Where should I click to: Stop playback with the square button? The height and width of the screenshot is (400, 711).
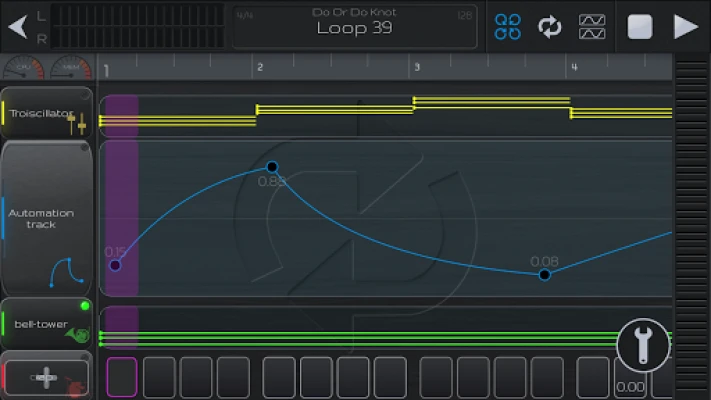pyautogui.click(x=640, y=27)
